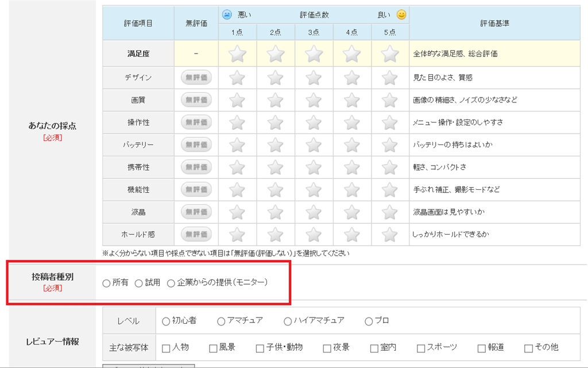The height and width of the screenshot is (368, 588).
Task: Select the 試用 radio button
Action: [x=138, y=283]
